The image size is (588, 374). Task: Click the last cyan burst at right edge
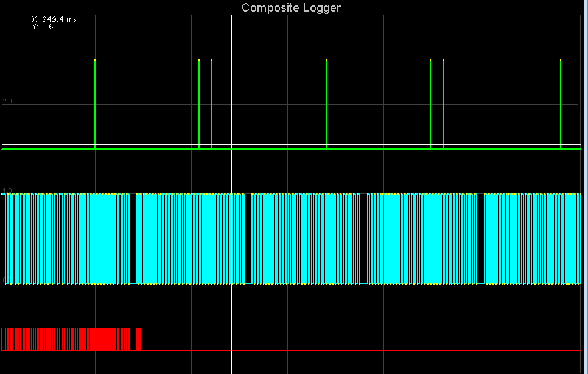click(x=533, y=239)
